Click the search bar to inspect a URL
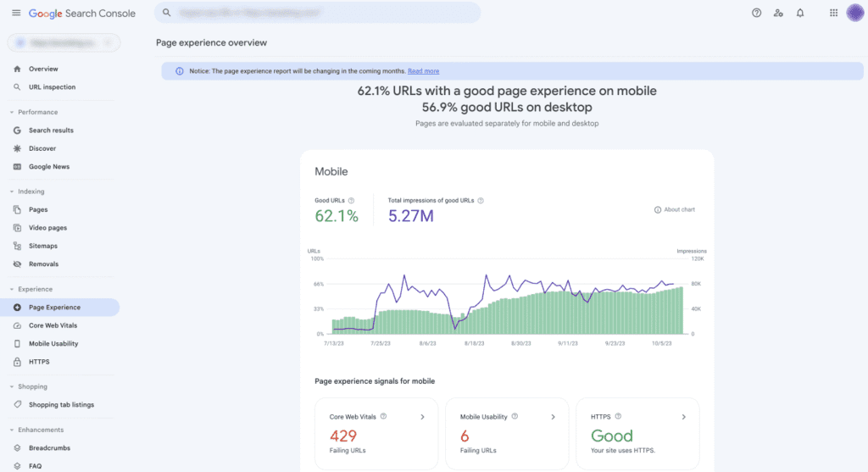Screen dimensions: 868x472 318,13
